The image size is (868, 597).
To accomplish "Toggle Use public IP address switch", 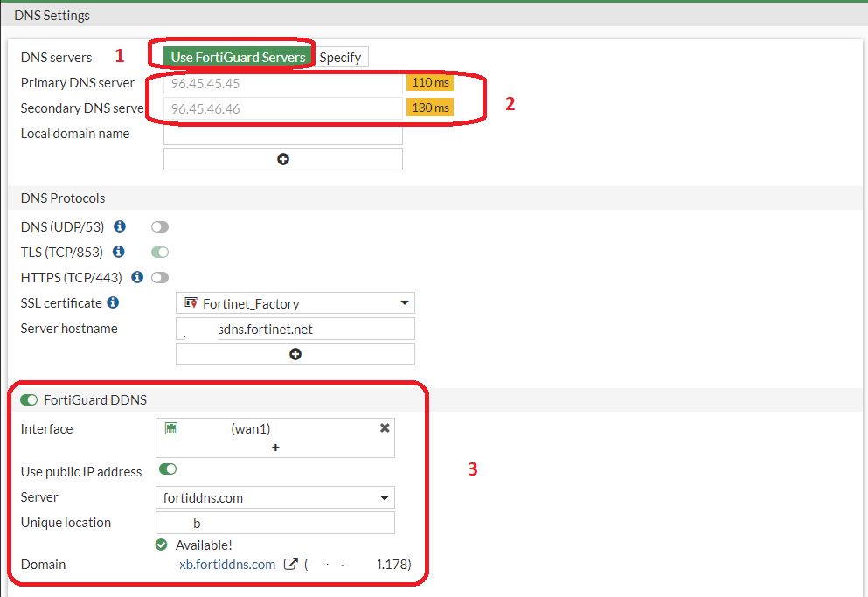I will tap(168, 469).
